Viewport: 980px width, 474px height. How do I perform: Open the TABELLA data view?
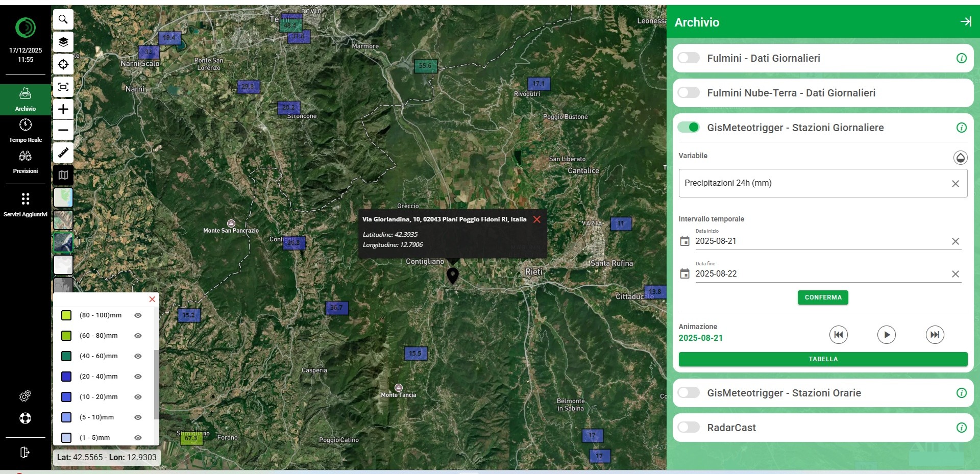(822, 359)
